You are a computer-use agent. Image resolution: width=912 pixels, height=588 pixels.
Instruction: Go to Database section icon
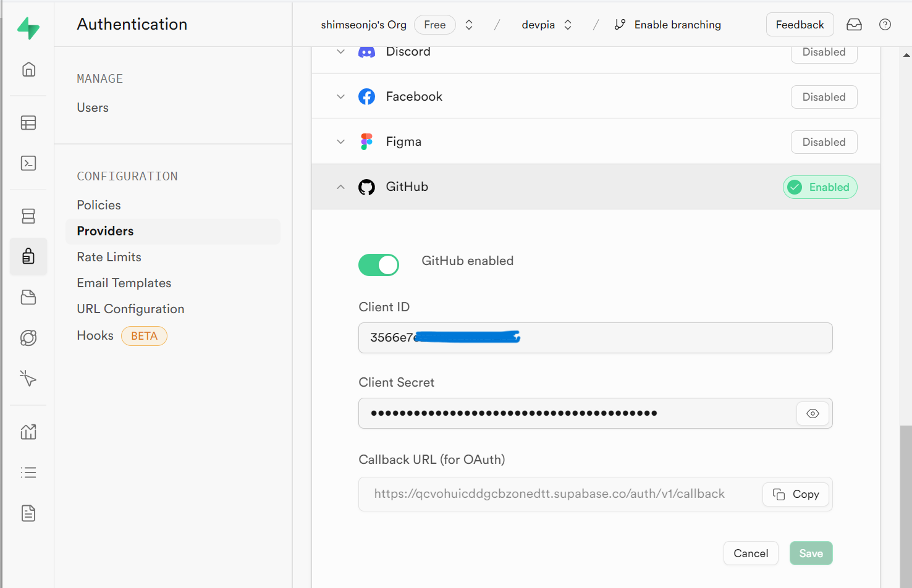28,216
